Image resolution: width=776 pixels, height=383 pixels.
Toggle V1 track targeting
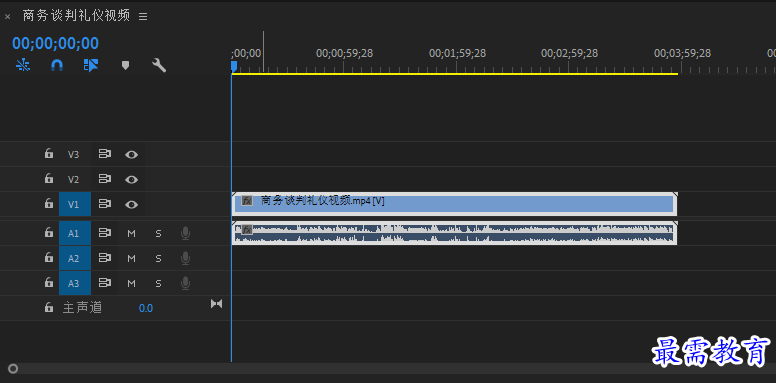pyautogui.click(x=75, y=204)
